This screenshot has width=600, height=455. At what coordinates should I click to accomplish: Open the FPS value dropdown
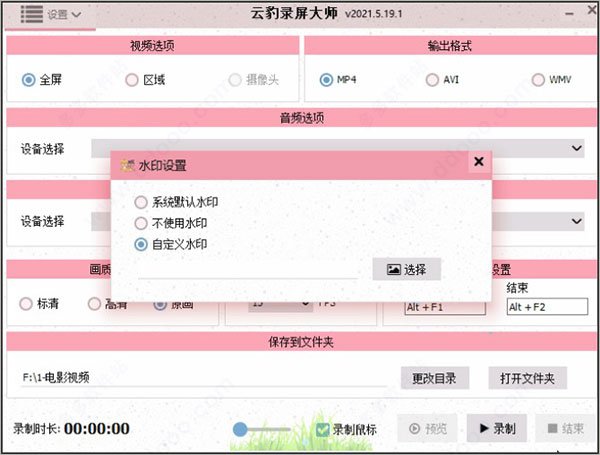(280, 304)
